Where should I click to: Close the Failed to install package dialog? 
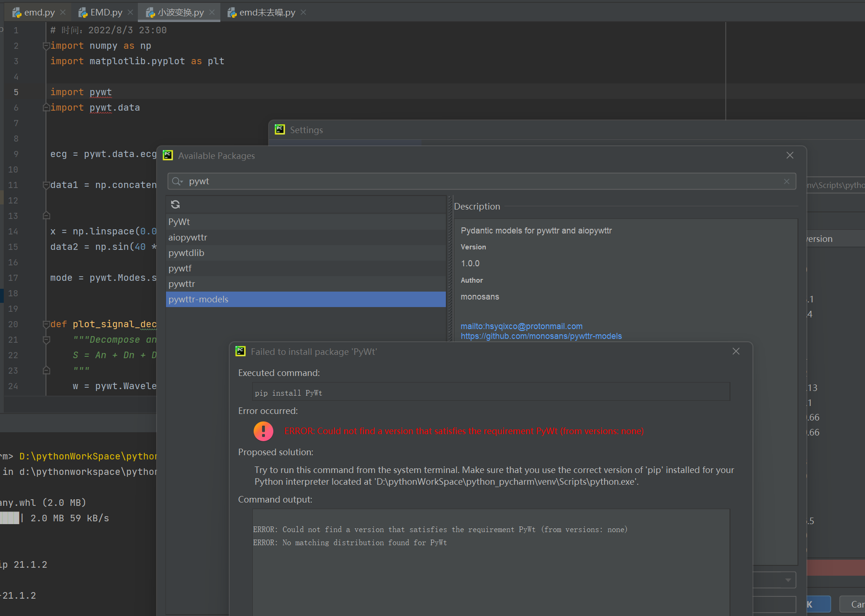[x=736, y=351]
